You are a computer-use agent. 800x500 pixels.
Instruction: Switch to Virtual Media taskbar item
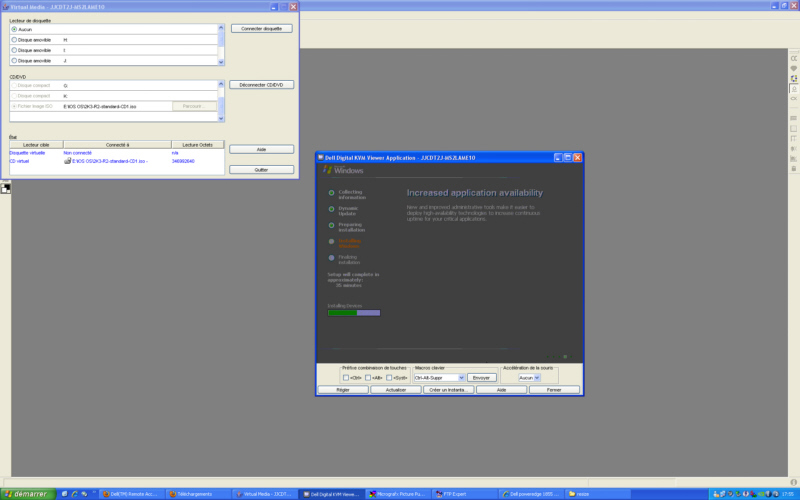(x=265, y=494)
